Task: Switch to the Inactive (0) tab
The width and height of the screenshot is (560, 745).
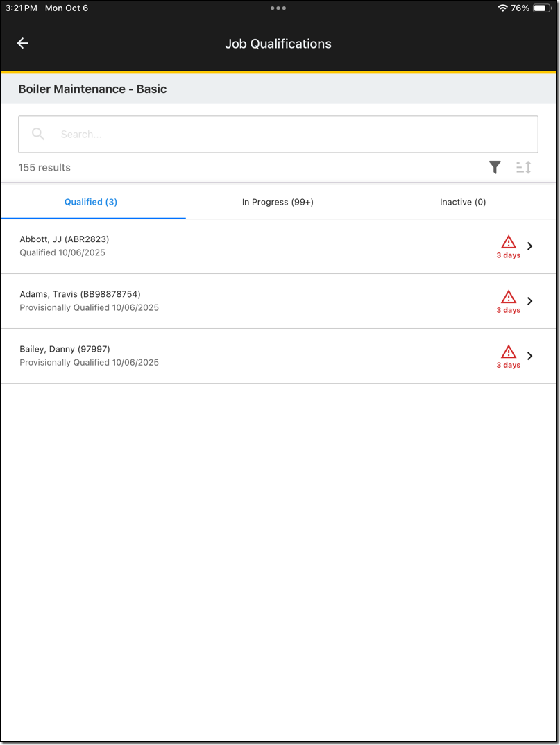Action: (x=463, y=203)
